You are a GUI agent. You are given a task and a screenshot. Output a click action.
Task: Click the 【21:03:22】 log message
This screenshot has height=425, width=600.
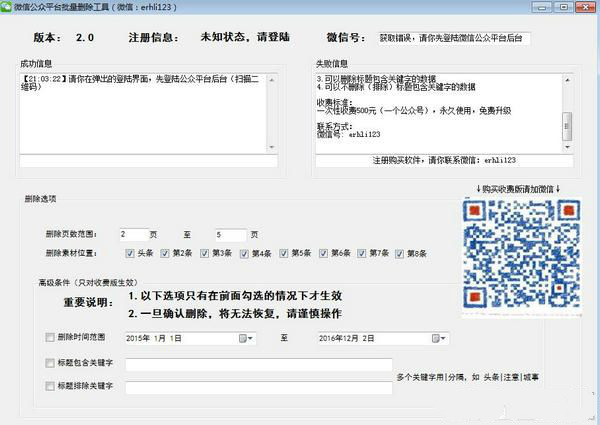coord(140,83)
